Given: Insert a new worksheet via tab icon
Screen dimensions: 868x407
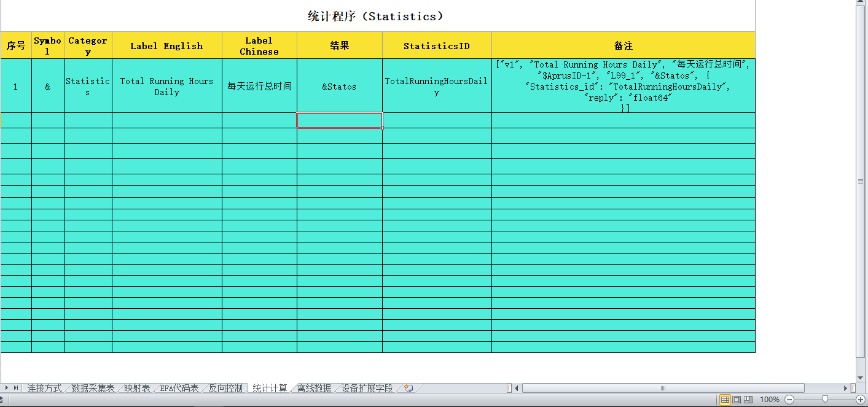Looking at the screenshot, I should coord(409,389).
